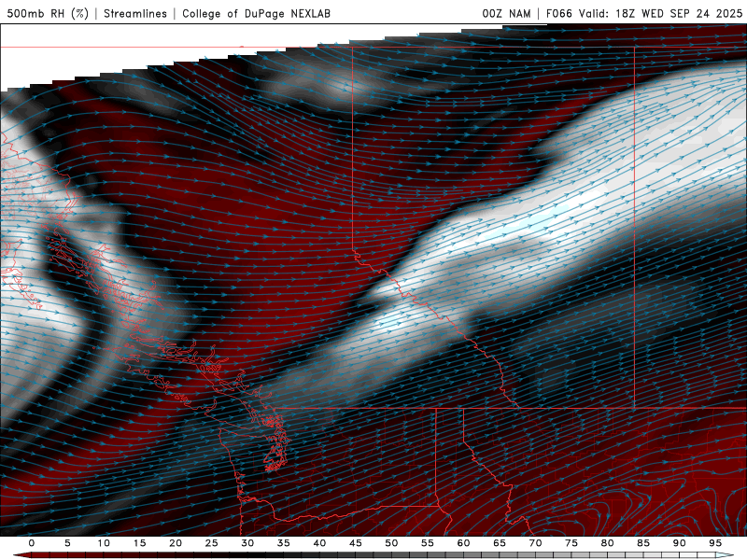The height and width of the screenshot is (560, 747).
Task: Click the colorbar label '70'
Action: pyautogui.click(x=535, y=543)
